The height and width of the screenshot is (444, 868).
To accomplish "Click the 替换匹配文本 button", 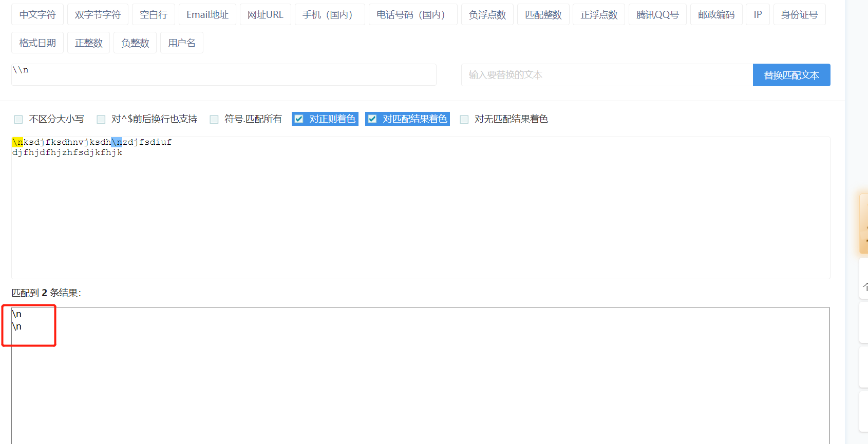I will (x=791, y=75).
